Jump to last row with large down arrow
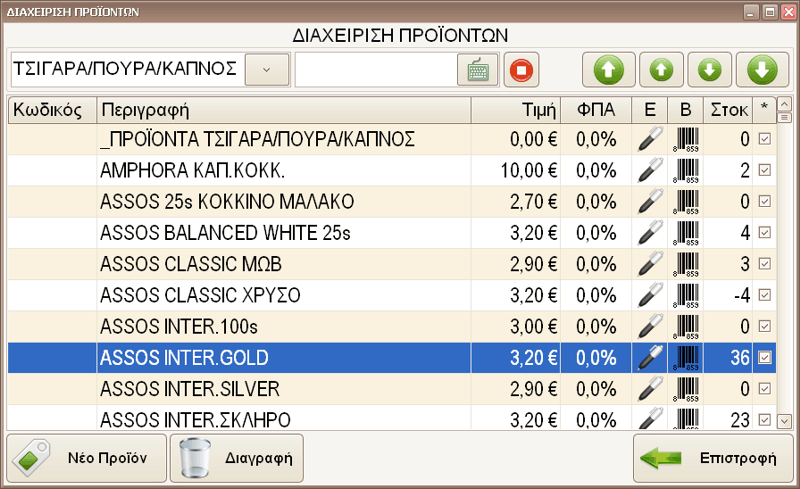The width and height of the screenshot is (800, 489). 762,70
